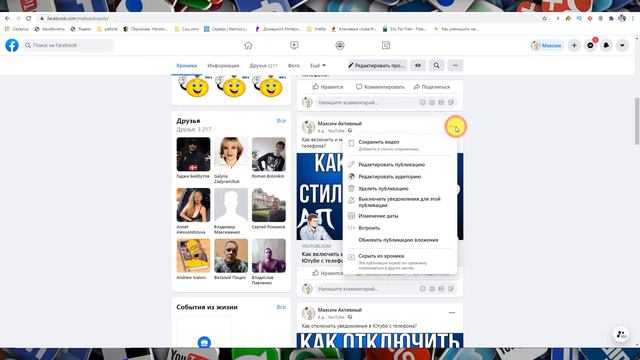
Task: Click the browser Back arrow
Action: click(7, 18)
